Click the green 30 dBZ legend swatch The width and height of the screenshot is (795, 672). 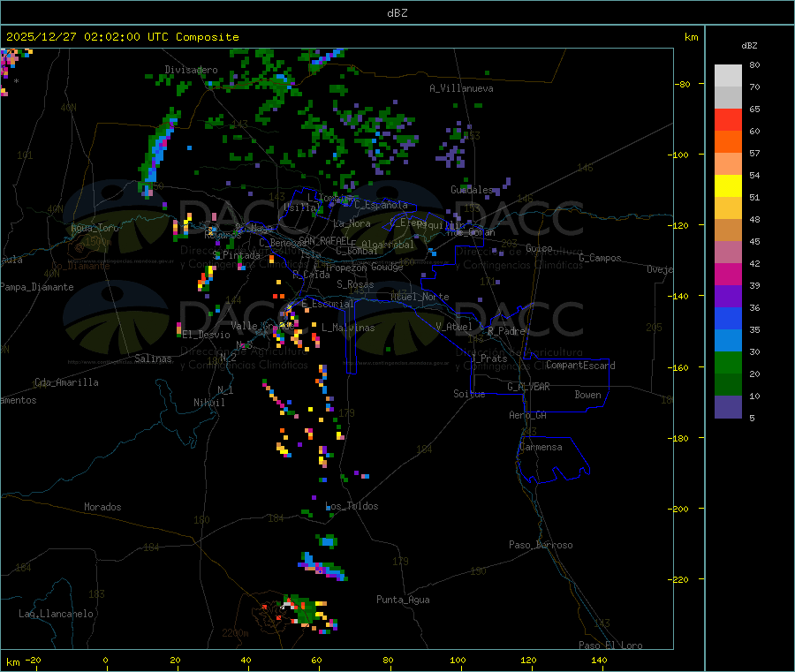[x=728, y=362]
